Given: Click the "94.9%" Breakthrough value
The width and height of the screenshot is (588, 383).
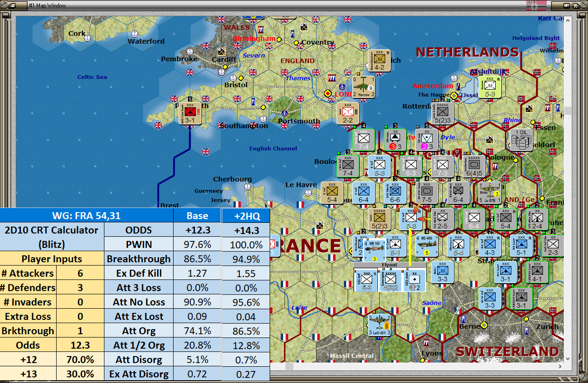Looking at the screenshot, I should 246,259.
